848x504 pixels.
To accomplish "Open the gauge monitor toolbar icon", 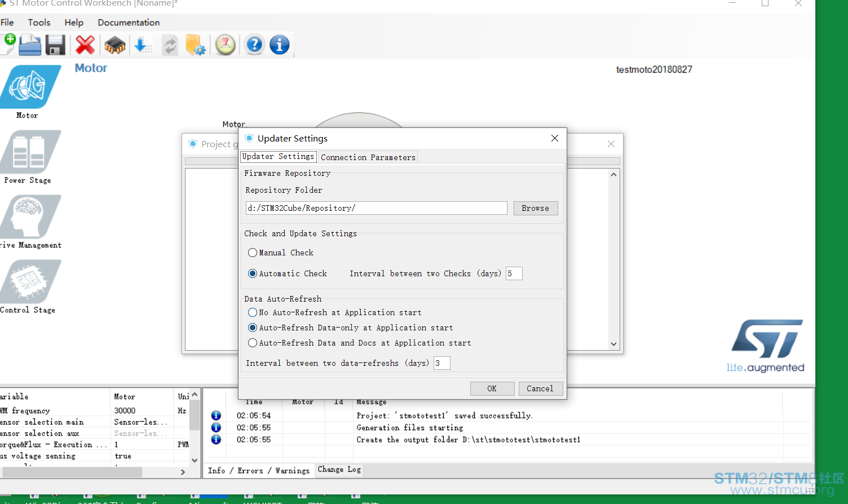I will pos(226,45).
